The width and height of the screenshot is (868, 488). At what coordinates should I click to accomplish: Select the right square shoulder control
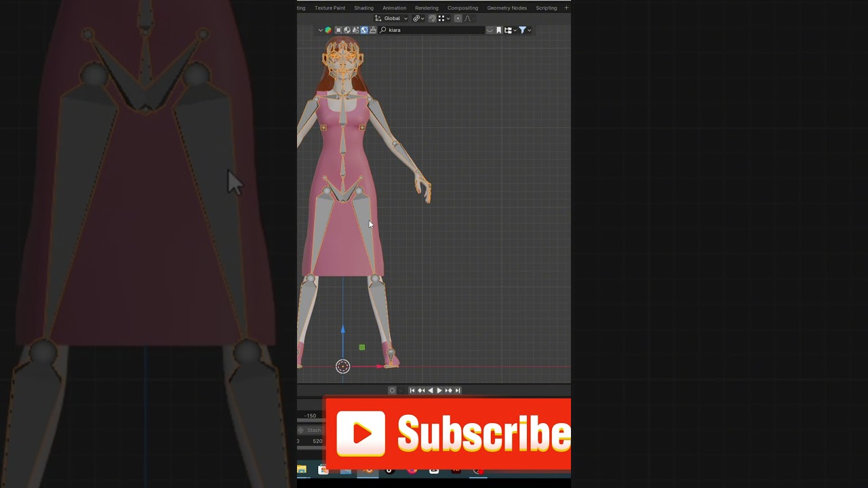362,127
